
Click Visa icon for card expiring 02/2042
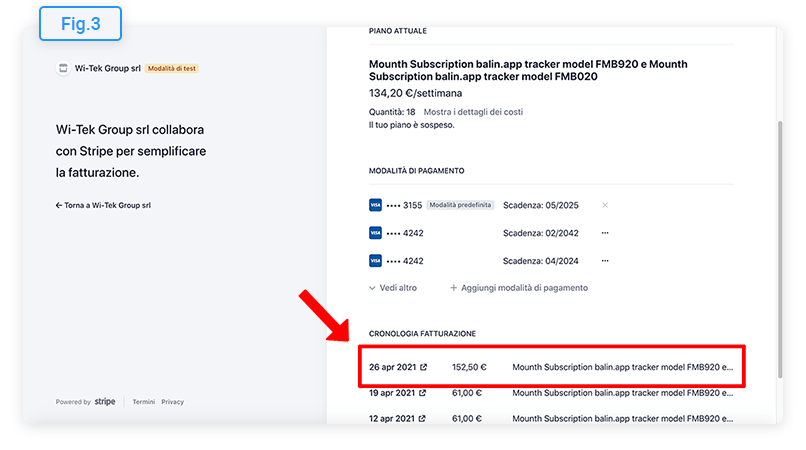click(x=375, y=233)
